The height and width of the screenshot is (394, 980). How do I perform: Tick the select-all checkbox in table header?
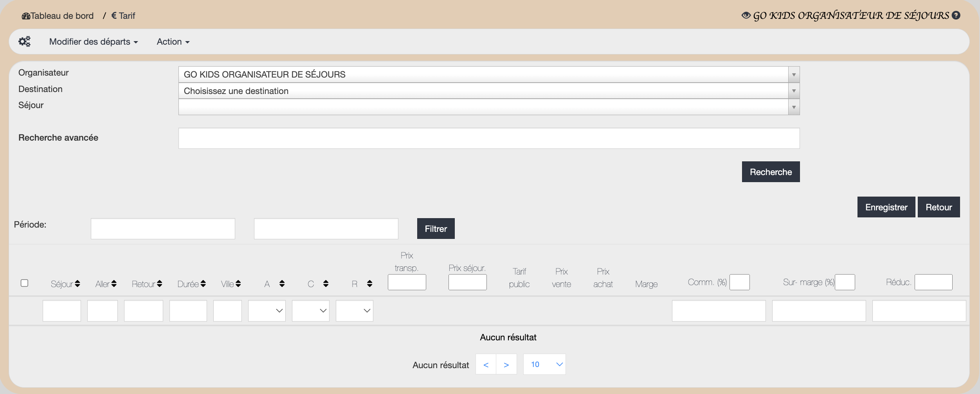pos(24,283)
